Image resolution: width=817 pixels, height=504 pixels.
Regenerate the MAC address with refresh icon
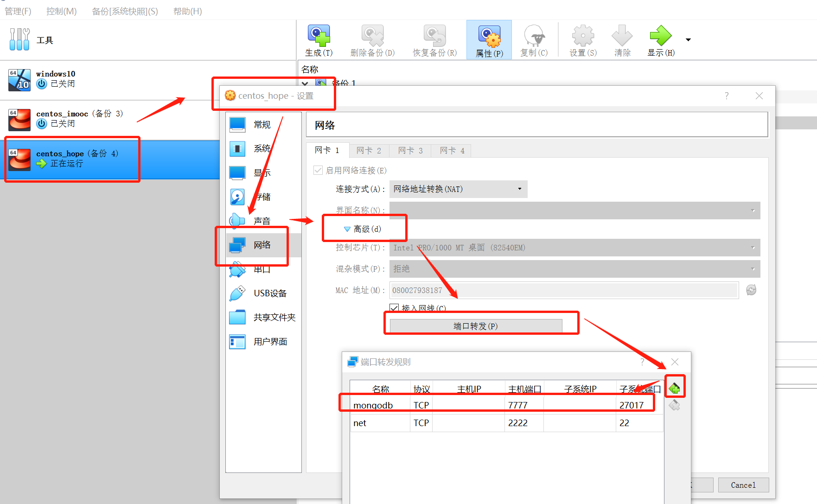[x=751, y=290]
